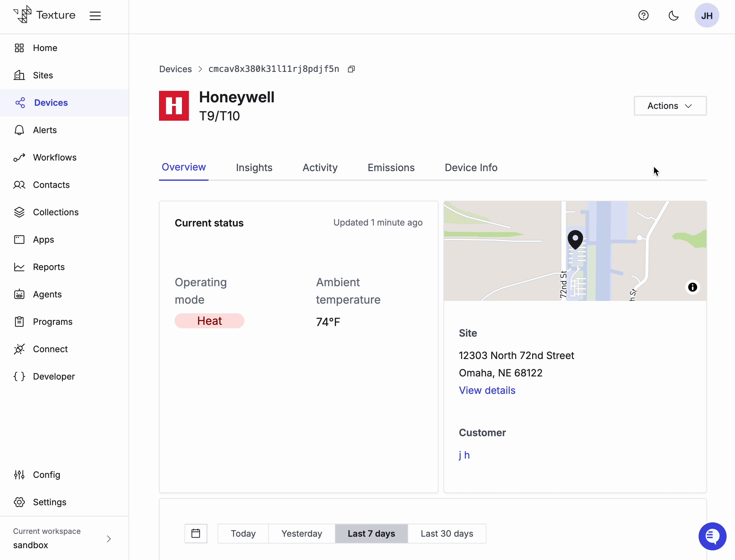Switch to the Insights tab
This screenshot has width=735, height=560.
pyautogui.click(x=254, y=168)
